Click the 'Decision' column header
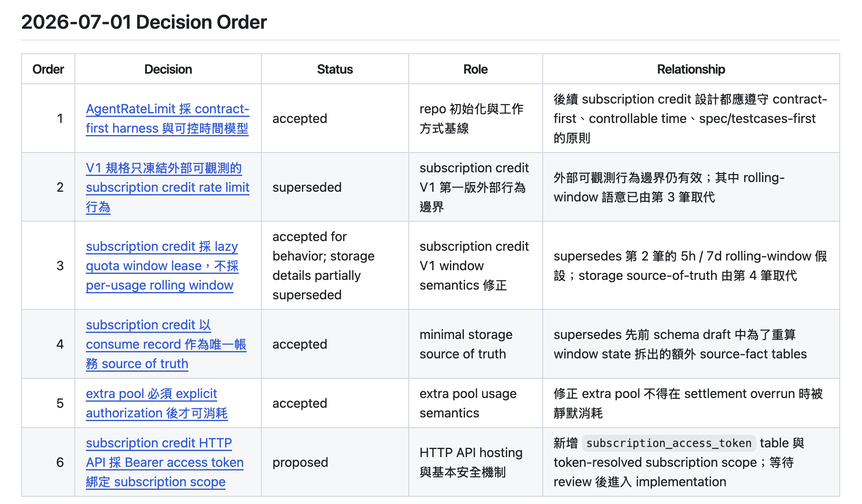Viewport: 862px width, 504px height. [x=168, y=69]
